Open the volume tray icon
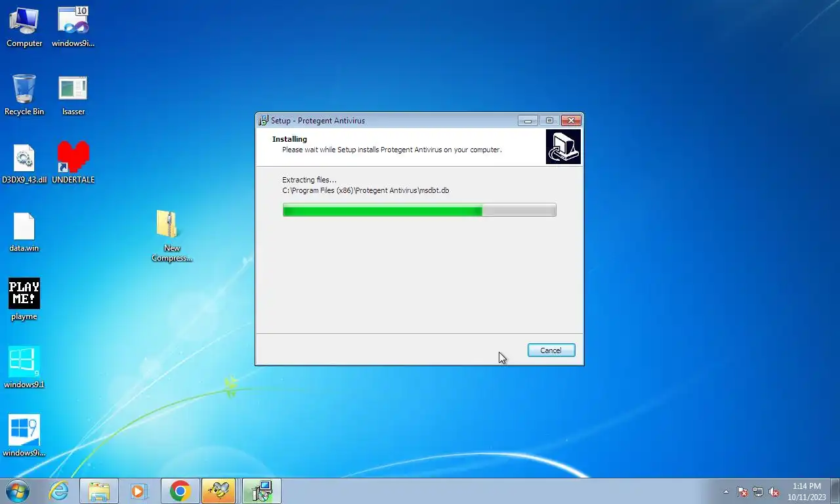 (774, 492)
